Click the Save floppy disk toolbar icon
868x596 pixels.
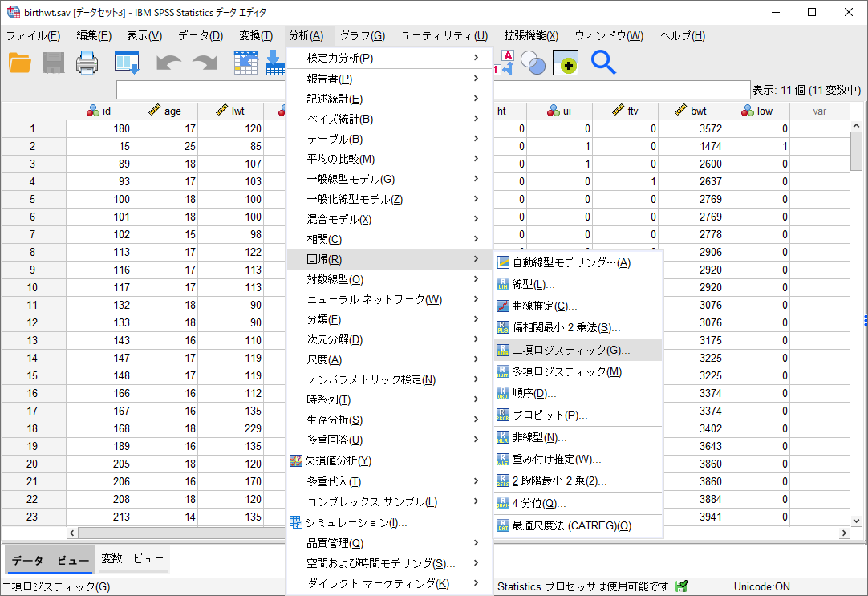point(54,63)
